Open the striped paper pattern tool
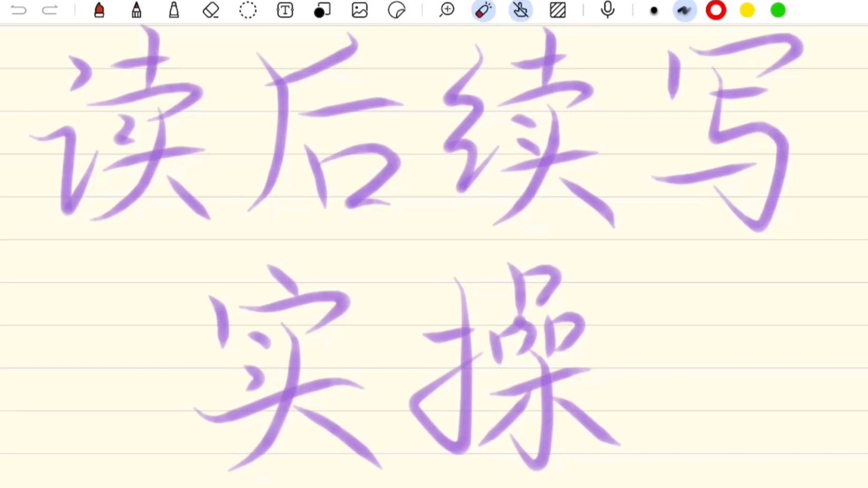Image resolution: width=868 pixels, height=488 pixels. [x=558, y=10]
